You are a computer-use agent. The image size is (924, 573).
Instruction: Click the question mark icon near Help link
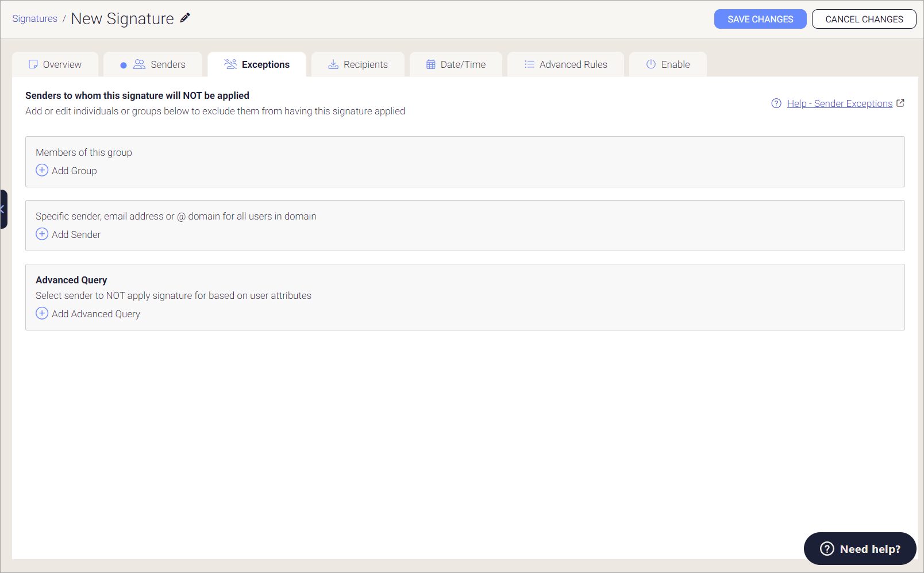pos(776,103)
